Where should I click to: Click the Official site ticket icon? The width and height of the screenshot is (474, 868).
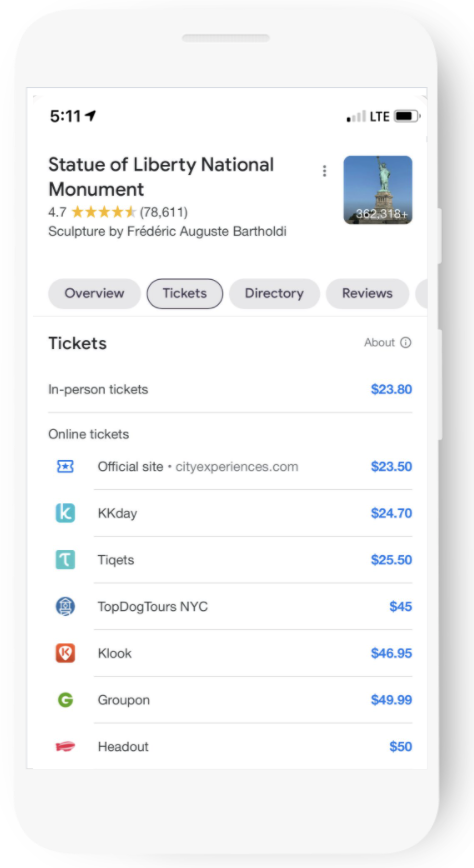[65, 467]
